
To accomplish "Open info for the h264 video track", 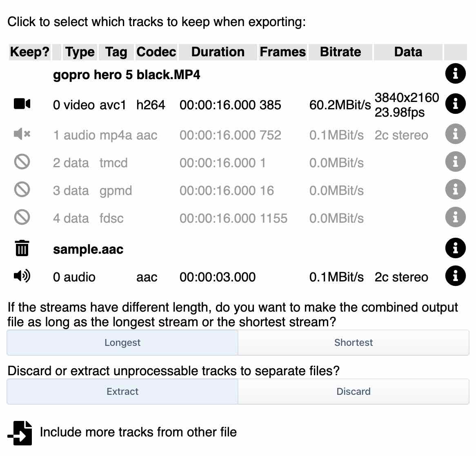I will click(456, 104).
